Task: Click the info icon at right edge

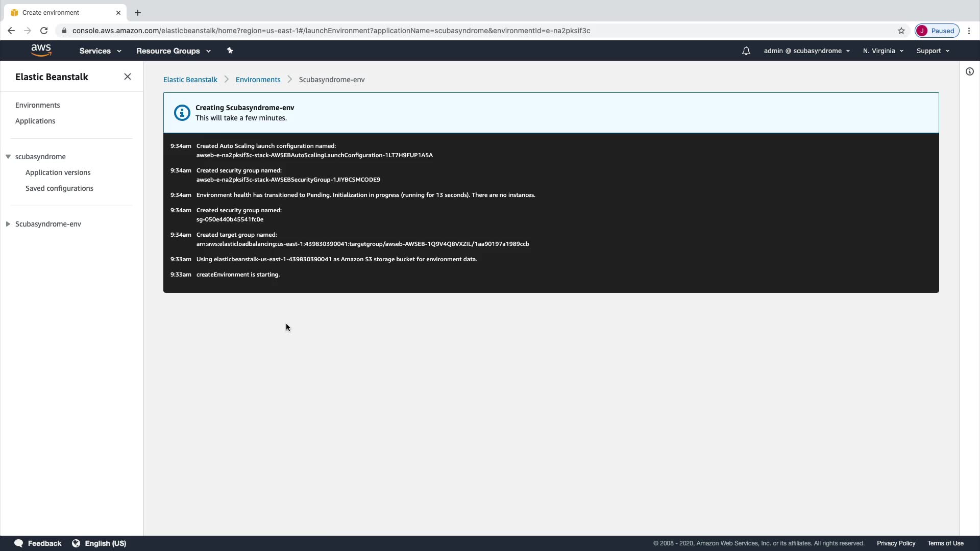Action: pyautogui.click(x=969, y=71)
